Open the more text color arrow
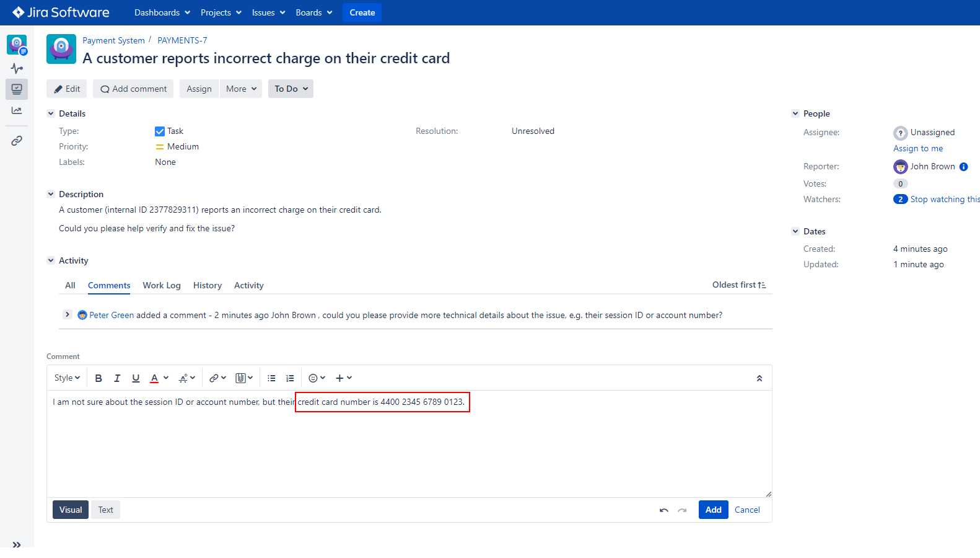Viewport: 980px width, 558px height. click(x=166, y=378)
